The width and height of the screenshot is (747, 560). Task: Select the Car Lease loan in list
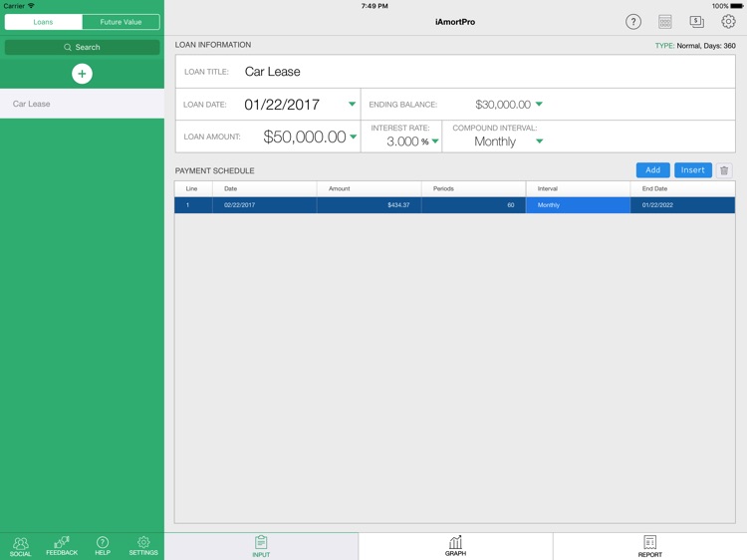[82, 104]
